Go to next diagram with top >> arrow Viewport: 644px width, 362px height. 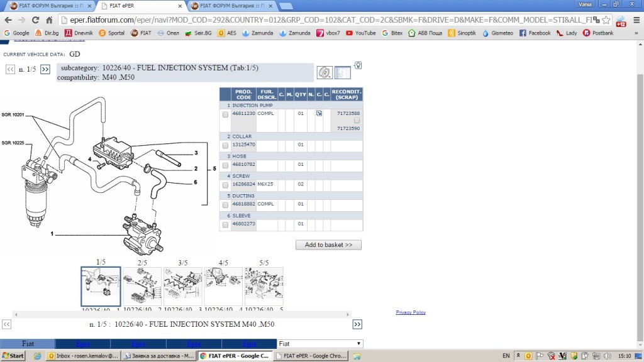pyautogui.click(x=45, y=69)
